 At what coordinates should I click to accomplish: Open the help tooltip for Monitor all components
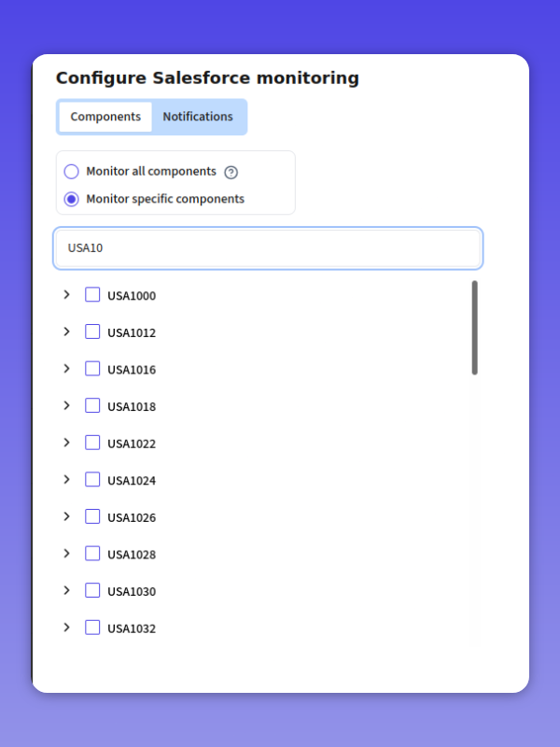[x=231, y=172]
